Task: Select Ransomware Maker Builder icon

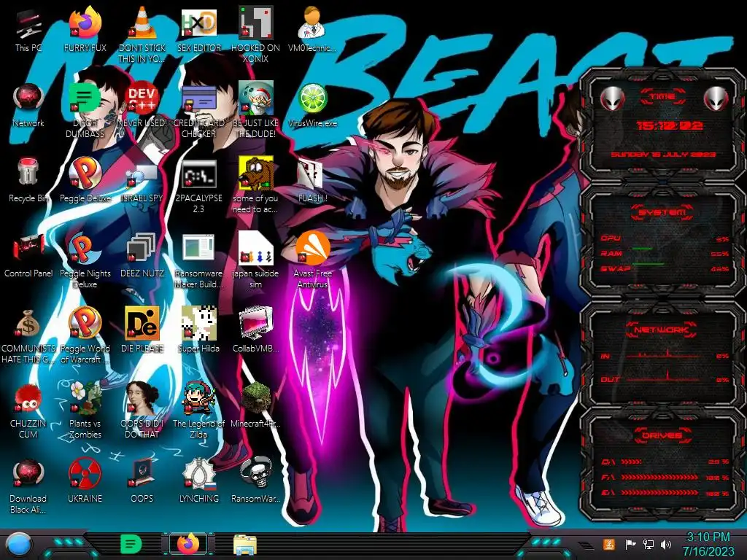Action: pyautogui.click(x=198, y=249)
